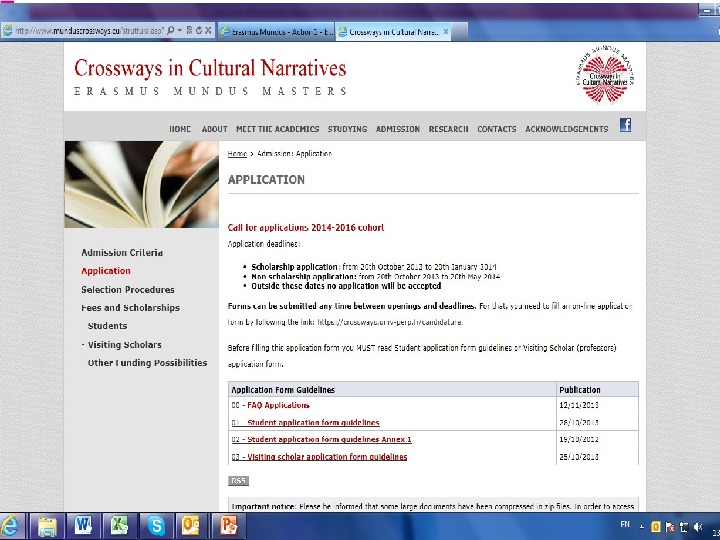Image resolution: width=720 pixels, height=540 pixels.
Task: Switch to the Erasmus Mundus Action tab
Action: pyautogui.click(x=277, y=32)
